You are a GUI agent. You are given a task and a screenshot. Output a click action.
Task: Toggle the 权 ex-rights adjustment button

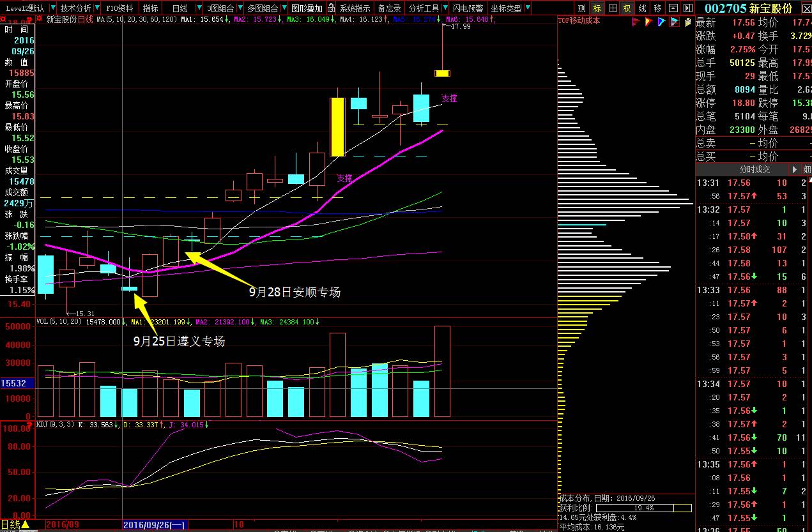(x=627, y=8)
